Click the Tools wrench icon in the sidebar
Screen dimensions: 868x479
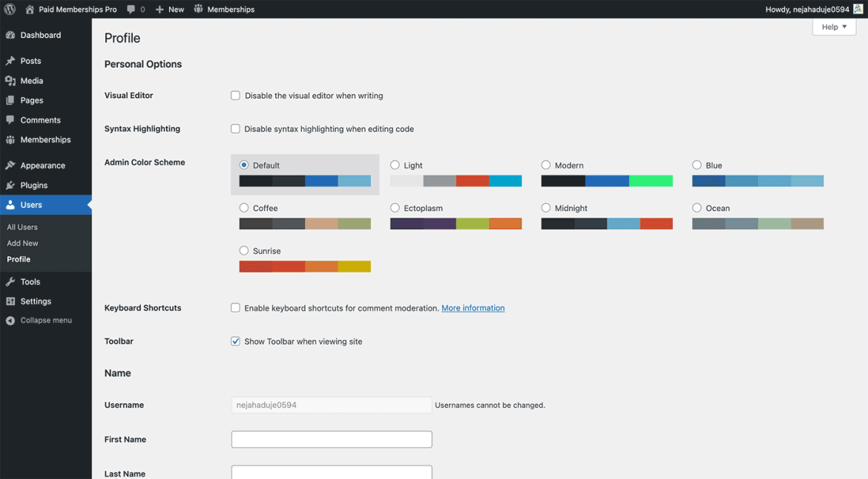tap(10, 281)
